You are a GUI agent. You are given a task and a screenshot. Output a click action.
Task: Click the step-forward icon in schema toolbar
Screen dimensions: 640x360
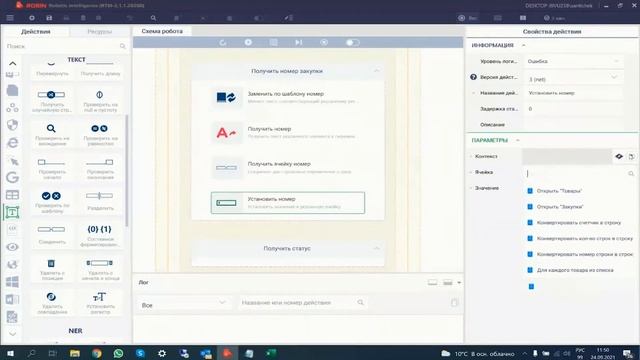pyautogui.click(x=299, y=42)
